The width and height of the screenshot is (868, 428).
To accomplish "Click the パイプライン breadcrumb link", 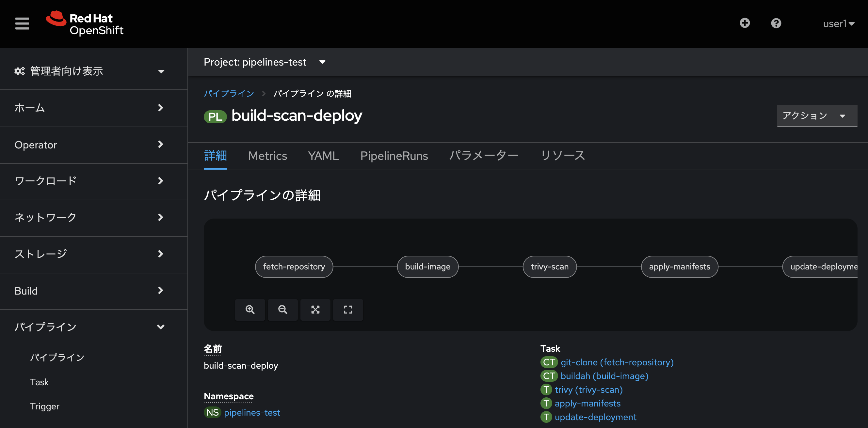I will click(229, 94).
